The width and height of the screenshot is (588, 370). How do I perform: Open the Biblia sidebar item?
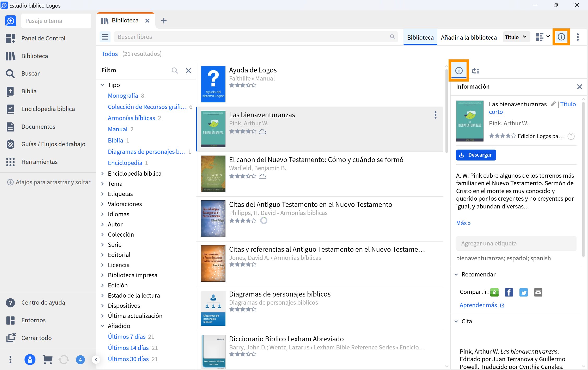pos(29,91)
